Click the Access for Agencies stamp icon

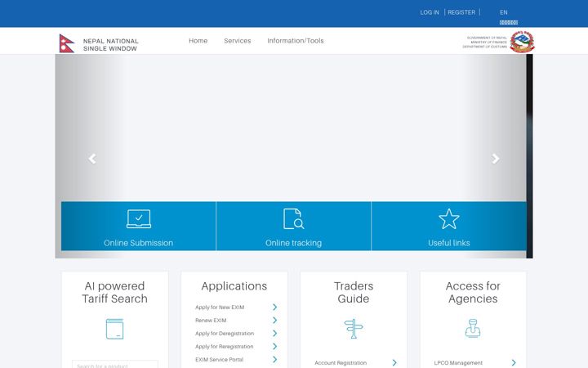click(x=473, y=328)
